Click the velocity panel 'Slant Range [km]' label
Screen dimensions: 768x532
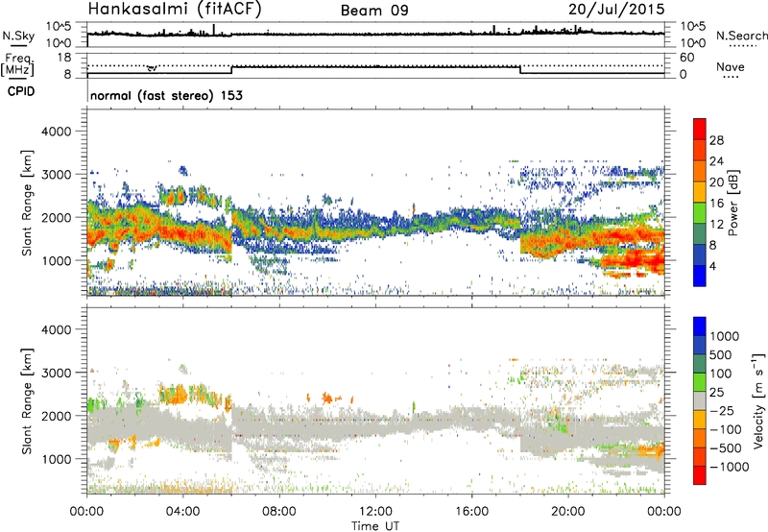point(27,400)
